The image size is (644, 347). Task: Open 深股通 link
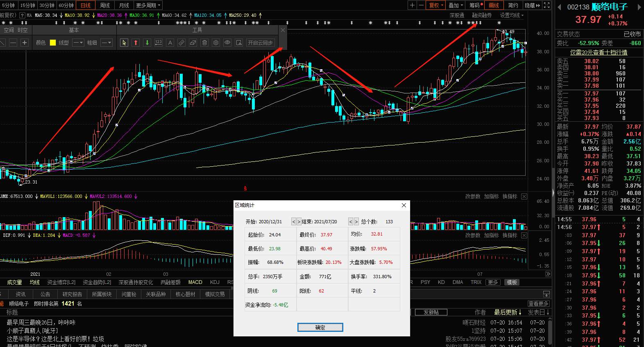point(457,15)
